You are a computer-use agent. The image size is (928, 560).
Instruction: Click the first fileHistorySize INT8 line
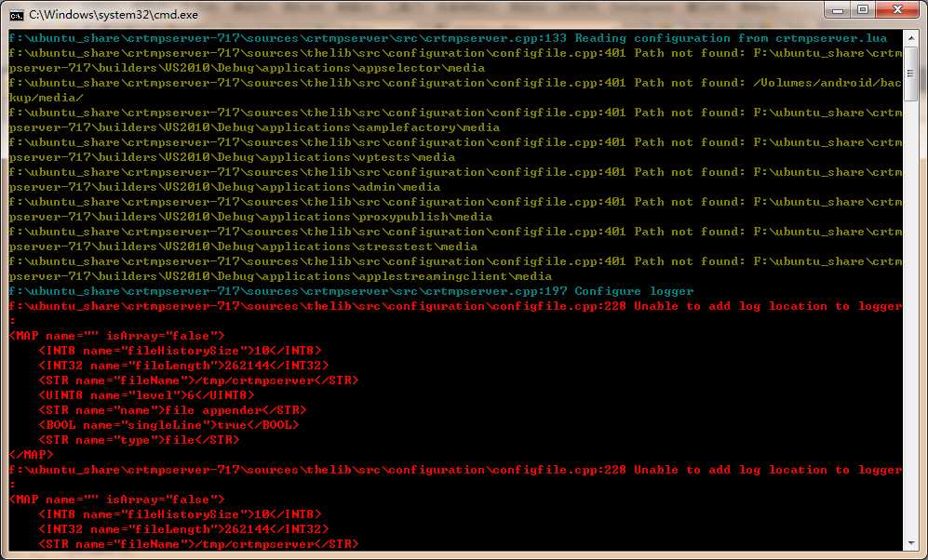click(180, 351)
